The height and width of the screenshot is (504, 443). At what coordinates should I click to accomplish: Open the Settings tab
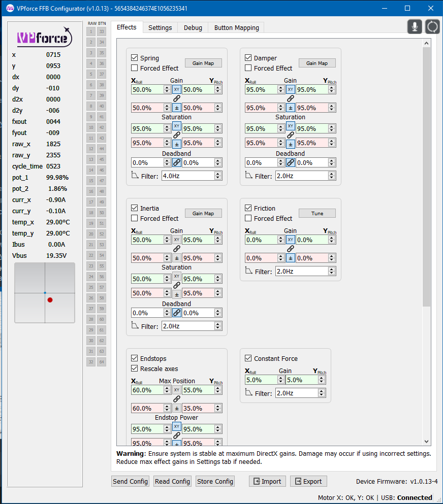tap(160, 27)
